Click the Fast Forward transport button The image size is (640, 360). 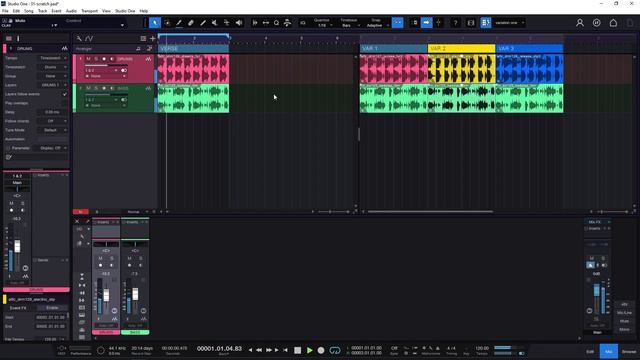(x=269, y=350)
